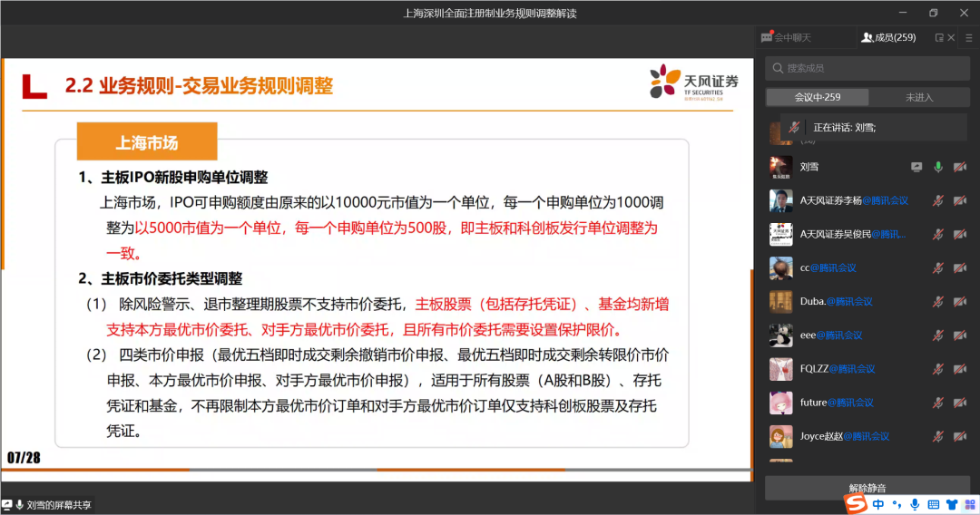Select the 会议中·259 filter
980x515 pixels.
(817, 97)
